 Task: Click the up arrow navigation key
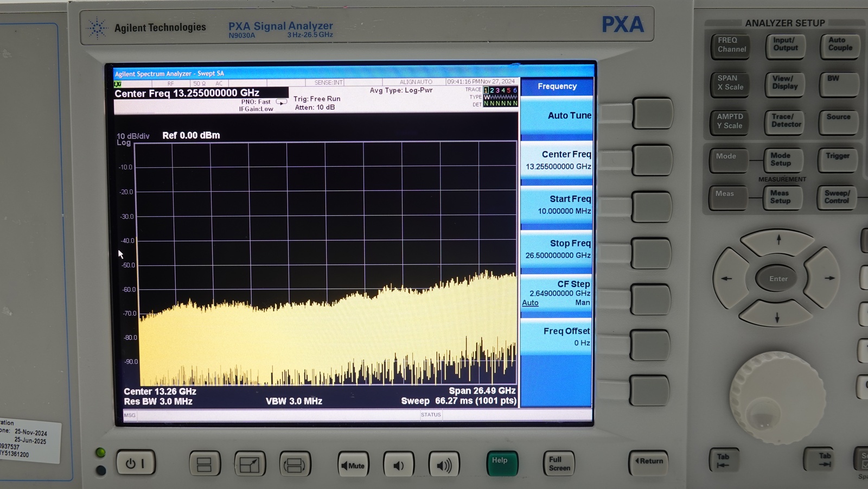[778, 240]
